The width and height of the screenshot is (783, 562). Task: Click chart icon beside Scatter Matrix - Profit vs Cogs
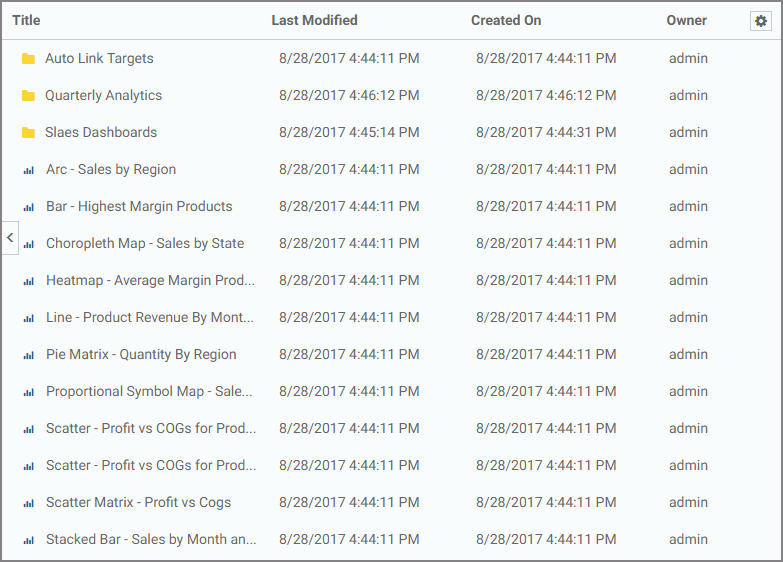[x=29, y=503]
